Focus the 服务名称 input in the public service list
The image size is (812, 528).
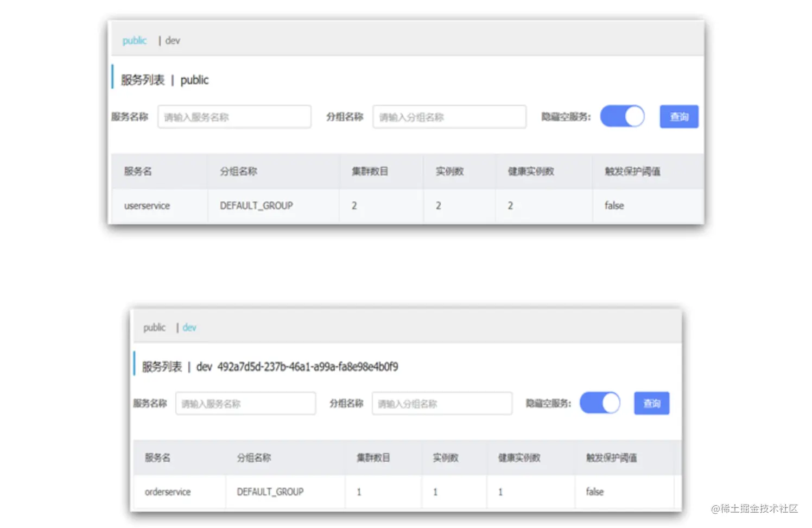234,117
